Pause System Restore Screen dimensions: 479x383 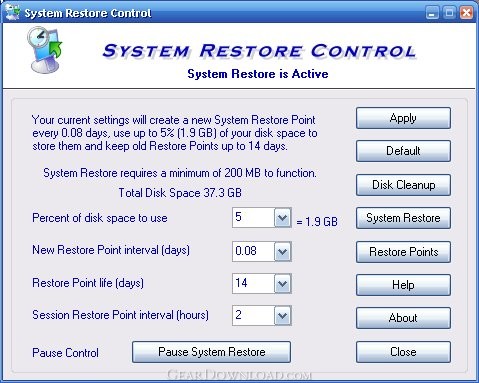pyautogui.click(x=211, y=352)
